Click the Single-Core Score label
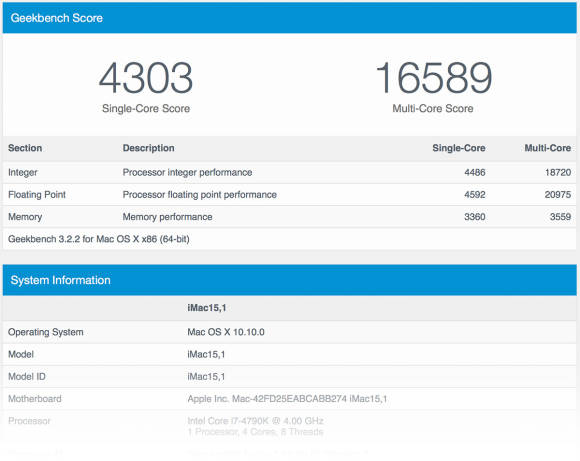Image resolution: width=580 pixels, height=461 pixels. 146,108
